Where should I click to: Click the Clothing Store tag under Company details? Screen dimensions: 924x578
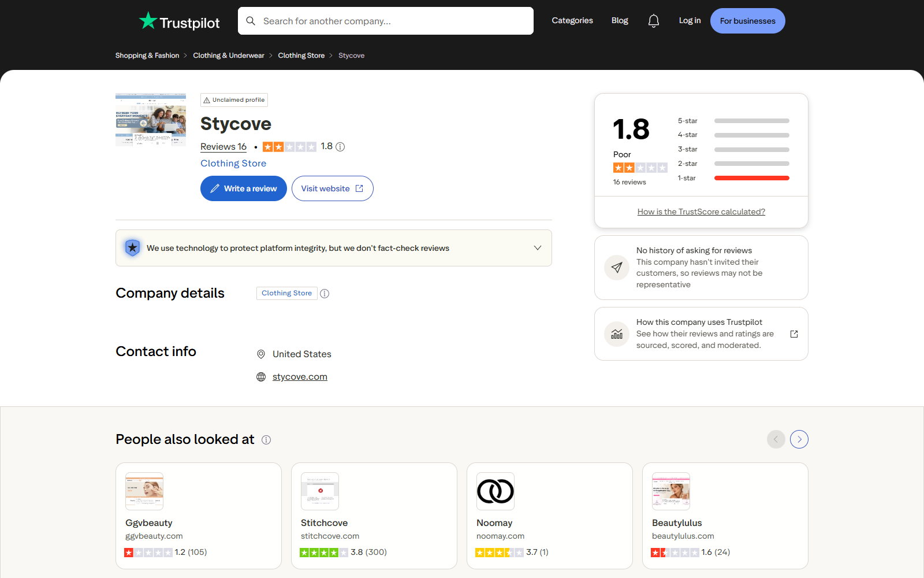point(287,293)
